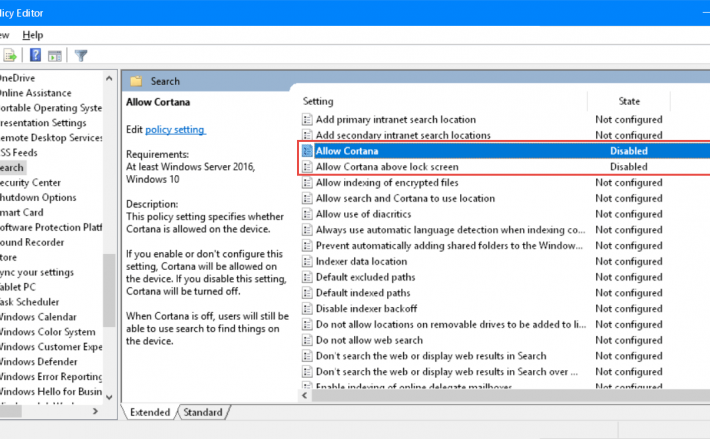Click the Setting column header
This screenshot has width=710, height=439.
318,101
